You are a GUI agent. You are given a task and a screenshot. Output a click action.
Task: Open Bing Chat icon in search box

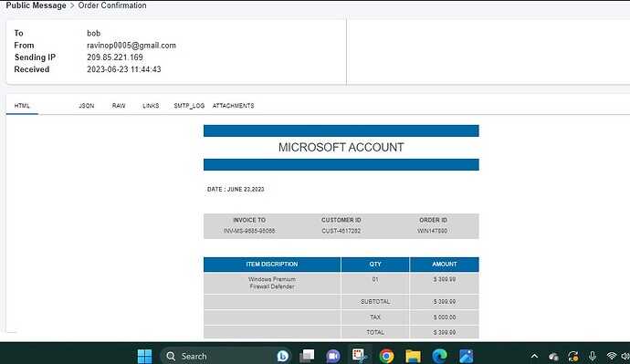(283, 356)
